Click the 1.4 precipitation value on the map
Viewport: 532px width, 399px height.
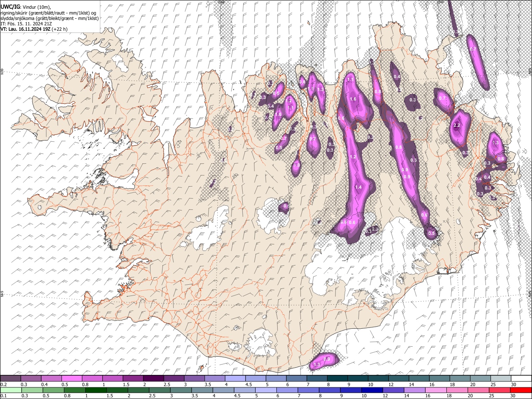[x=358, y=187]
